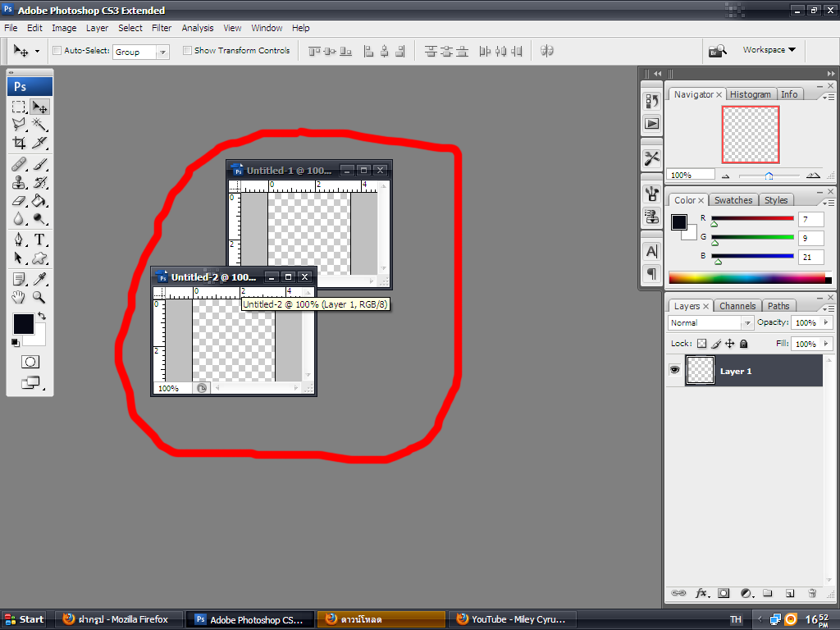Viewport: 840px width, 630px height.
Task: Open the Color panel options menu
Action: click(829, 203)
